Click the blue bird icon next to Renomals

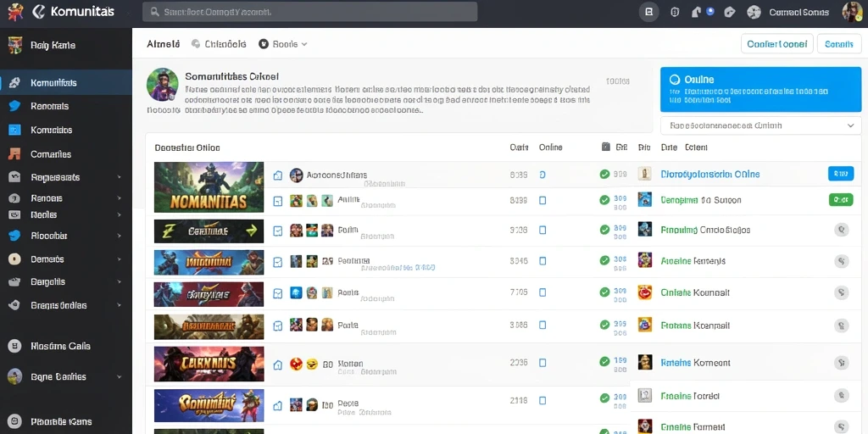click(15, 106)
